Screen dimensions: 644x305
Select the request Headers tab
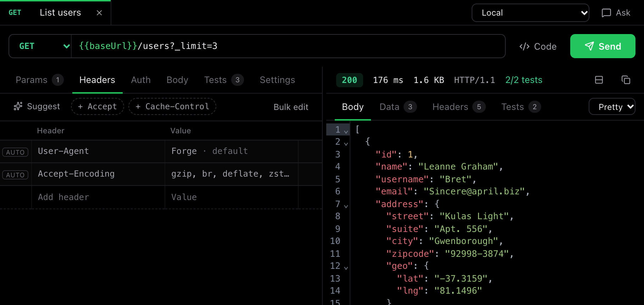point(97,80)
